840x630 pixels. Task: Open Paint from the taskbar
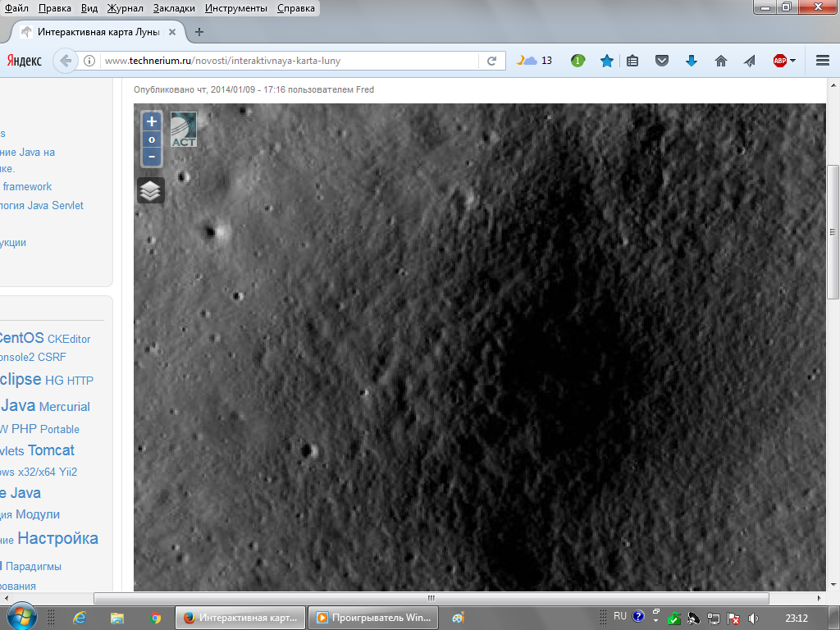pos(458,619)
